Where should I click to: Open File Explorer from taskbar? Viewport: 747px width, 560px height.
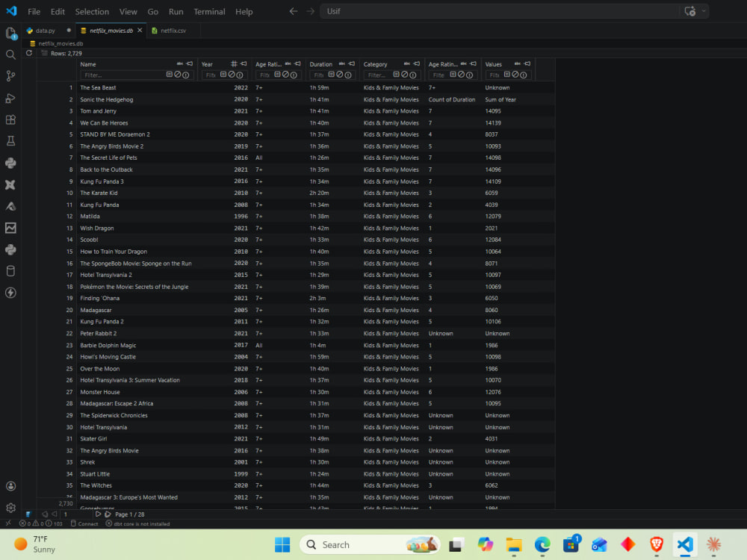[x=514, y=544]
